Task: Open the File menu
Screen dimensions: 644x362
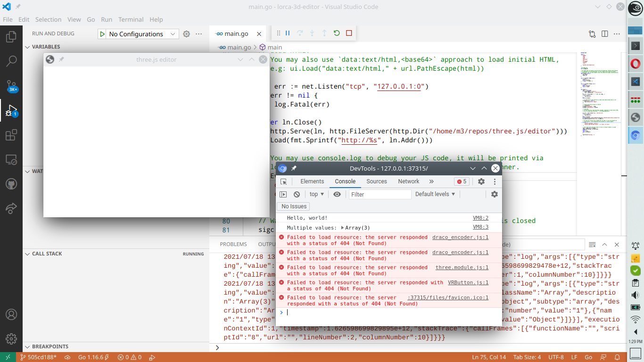Action: (8, 19)
